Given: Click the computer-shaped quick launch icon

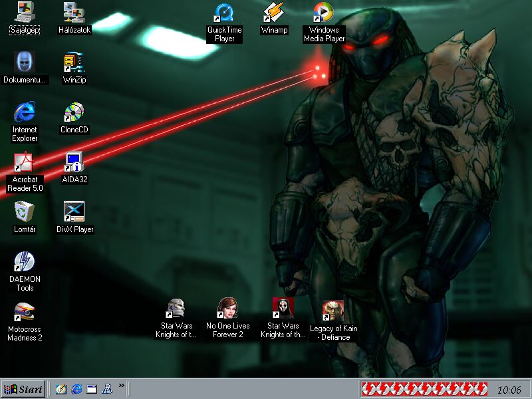Looking at the screenshot, I should coord(107,389).
